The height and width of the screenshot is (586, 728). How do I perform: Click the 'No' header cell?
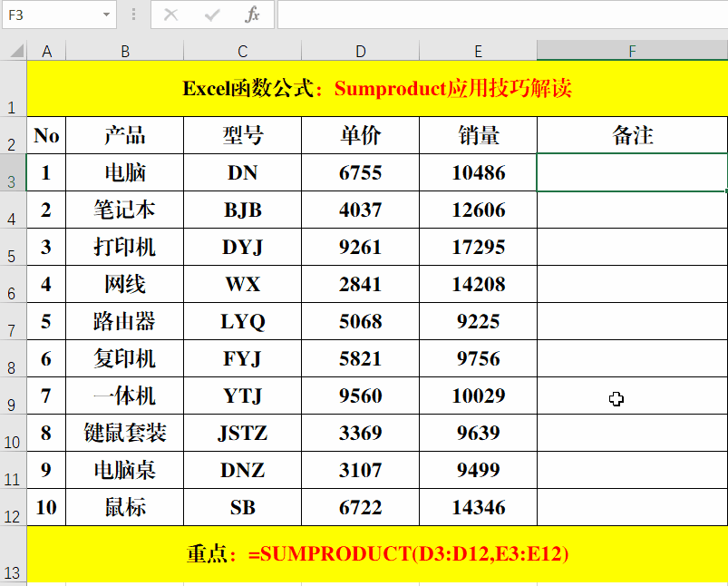46,135
